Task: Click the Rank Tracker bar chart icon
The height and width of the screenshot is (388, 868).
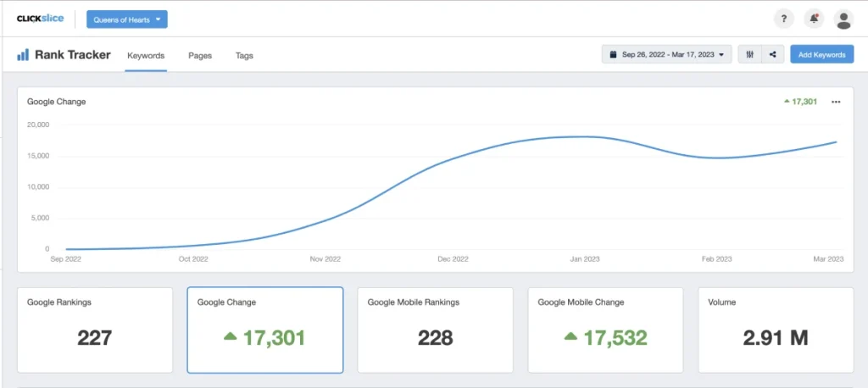Action: [x=23, y=55]
